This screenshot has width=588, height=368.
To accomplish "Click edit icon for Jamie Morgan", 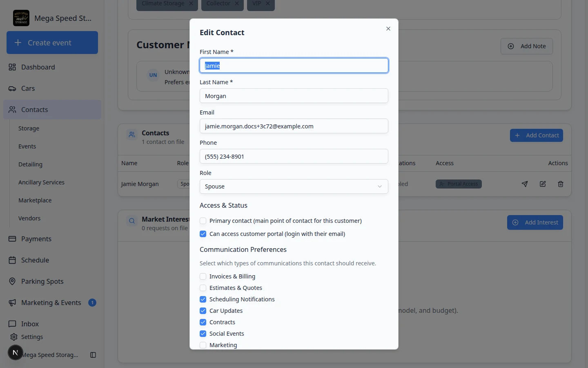I will (543, 184).
